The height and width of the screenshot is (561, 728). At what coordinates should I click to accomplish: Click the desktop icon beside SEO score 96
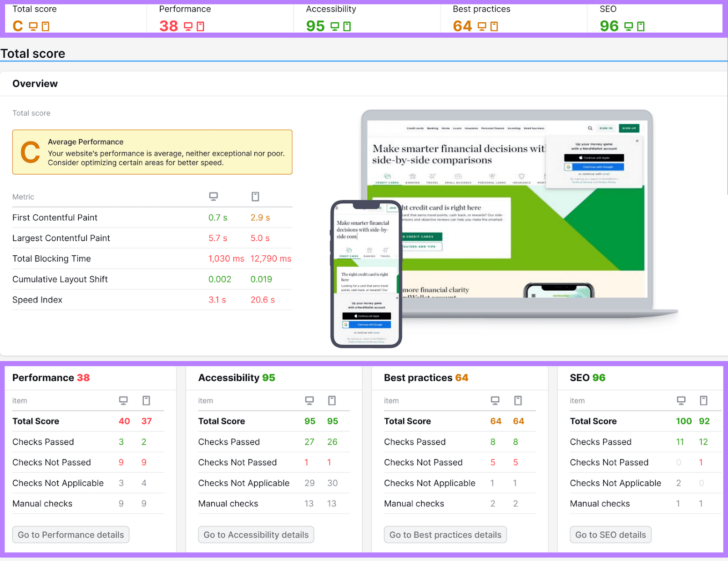point(628,26)
